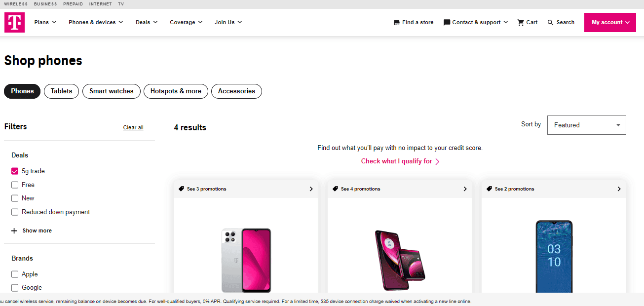644x306 pixels.
Task: Select the pink foldable phone image
Action: click(x=399, y=260)
